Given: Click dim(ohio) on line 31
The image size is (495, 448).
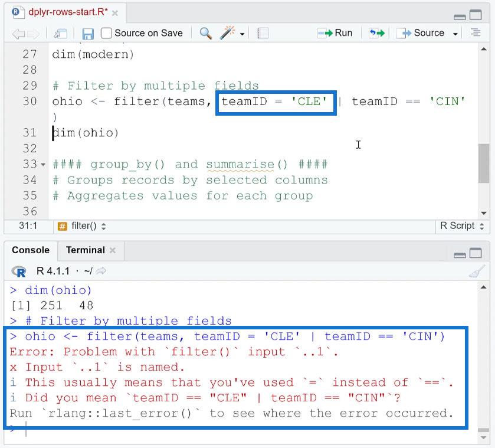Looking at the screenshot, I should (86, 133).
